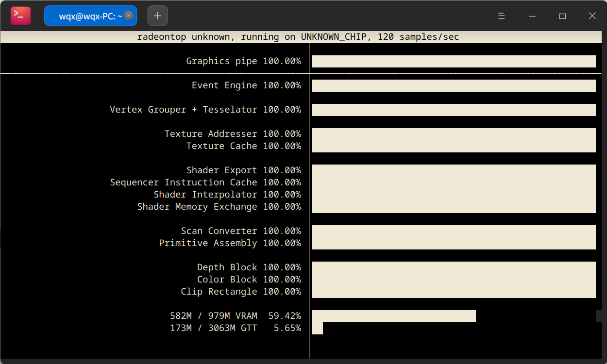
Task: Open the hamburger menu in the title bar
Action: pyautogui.click(x=501, y=16)
